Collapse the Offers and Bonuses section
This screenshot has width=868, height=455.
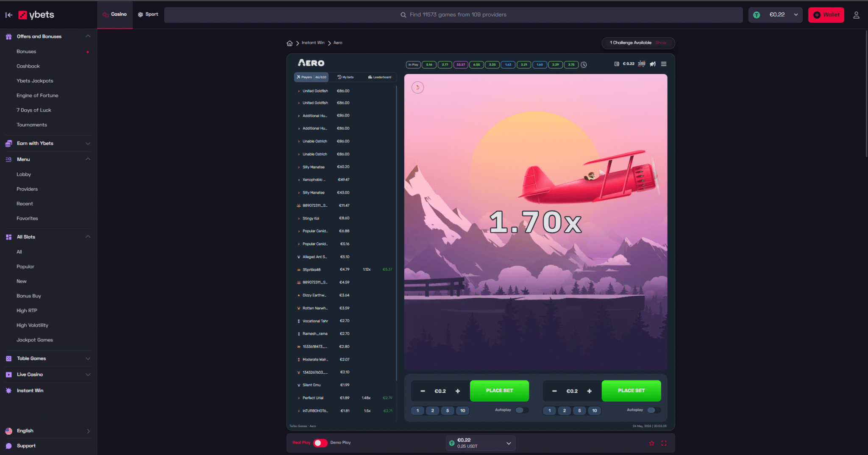pos(88,36)
